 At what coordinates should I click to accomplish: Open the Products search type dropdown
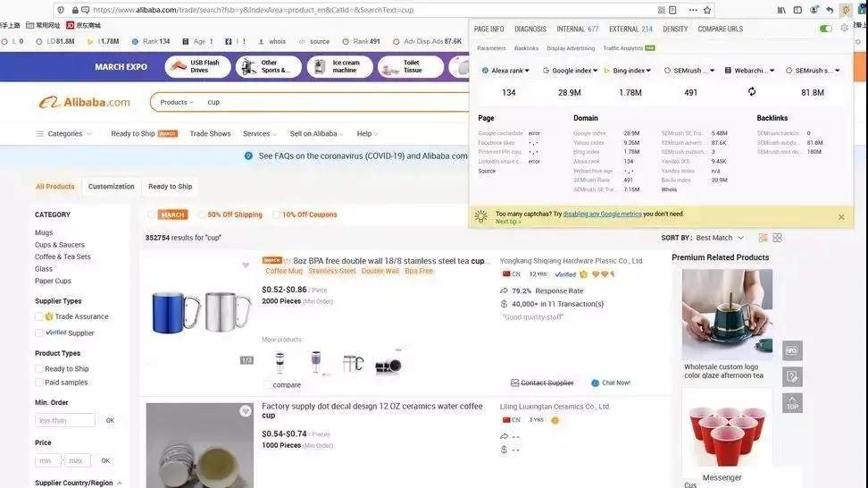(176, 103)
